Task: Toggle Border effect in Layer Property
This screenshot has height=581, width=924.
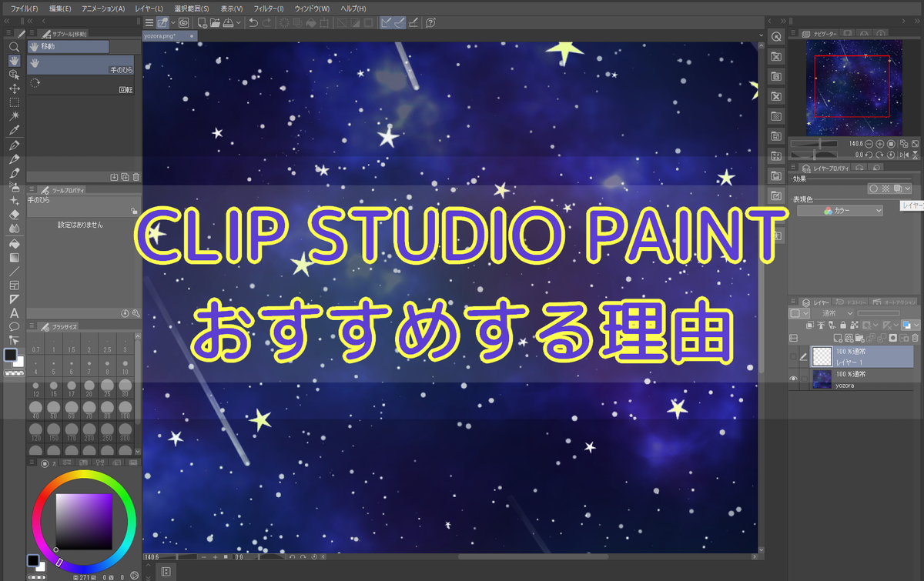Action: (x=874, y=189)
